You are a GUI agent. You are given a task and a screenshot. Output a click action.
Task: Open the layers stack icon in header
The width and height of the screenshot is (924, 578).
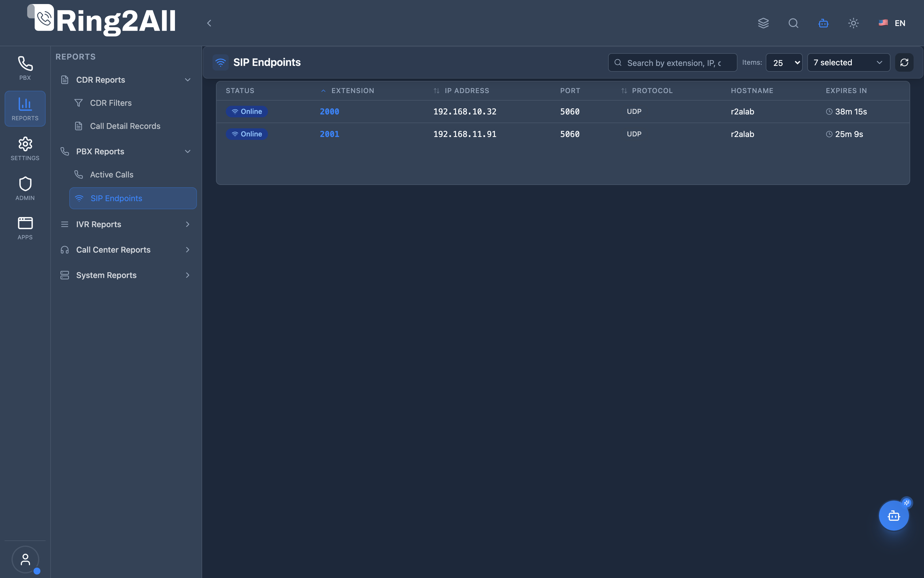(x=763, y=23)
